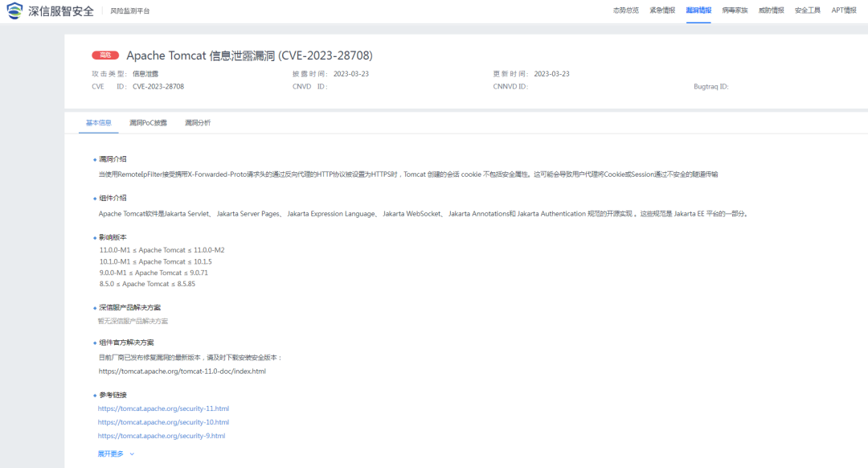This screenshot has width=868, height=468.
Task: Click the CNNVD ID label
Action: [x=510, y=86]
